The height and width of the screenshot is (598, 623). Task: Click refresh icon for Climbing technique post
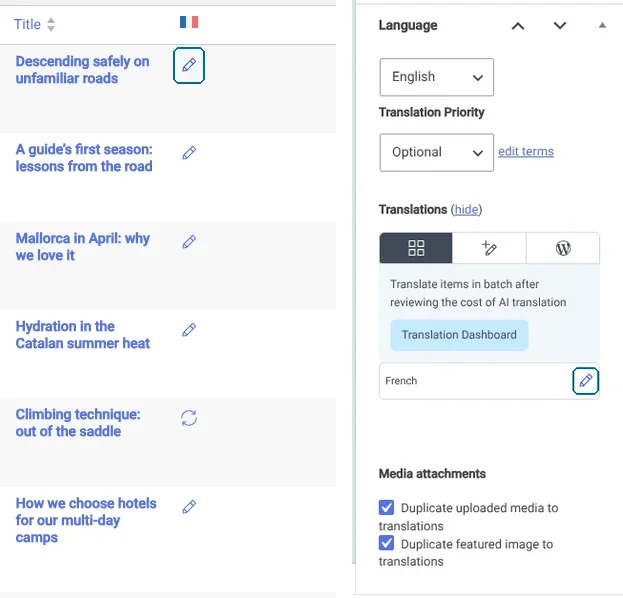point(189,418)
